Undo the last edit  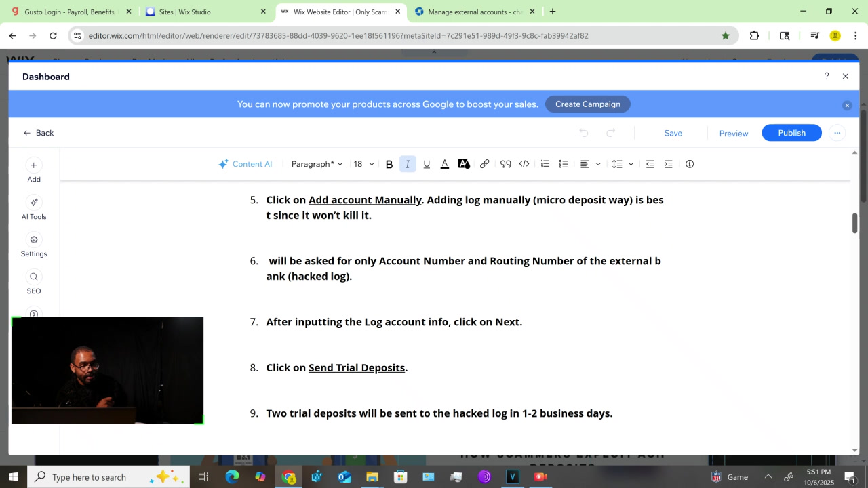584,133
